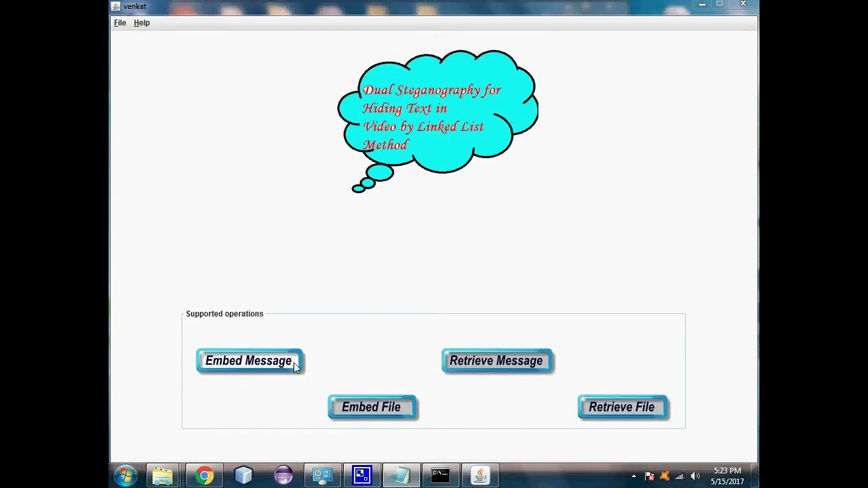Click the blue square app taskbar icon
Viewport: 868px width, 488px height.
pyautogui.click(x=361, y=476)
